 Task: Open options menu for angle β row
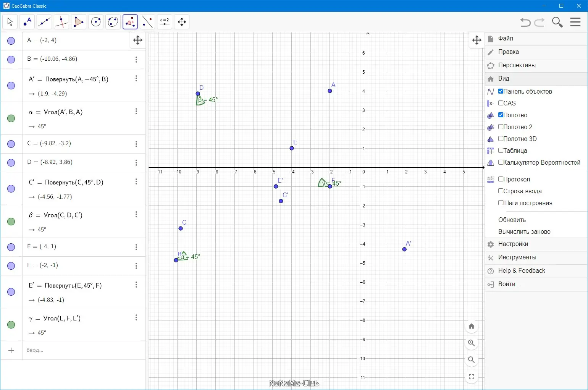click(136, 214)
